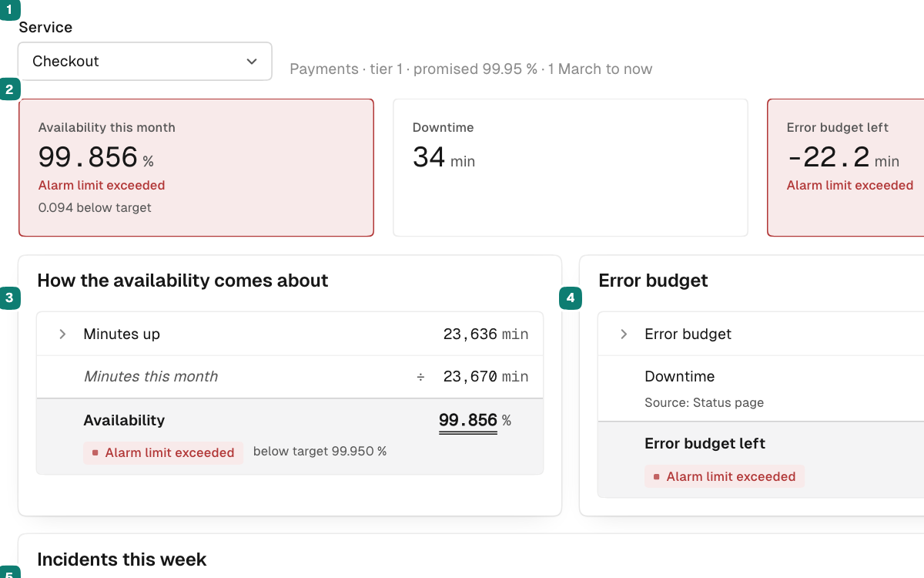Click the Payments tier 1 service description
This screenshot has height=578, width=924.
click(471, 69)
